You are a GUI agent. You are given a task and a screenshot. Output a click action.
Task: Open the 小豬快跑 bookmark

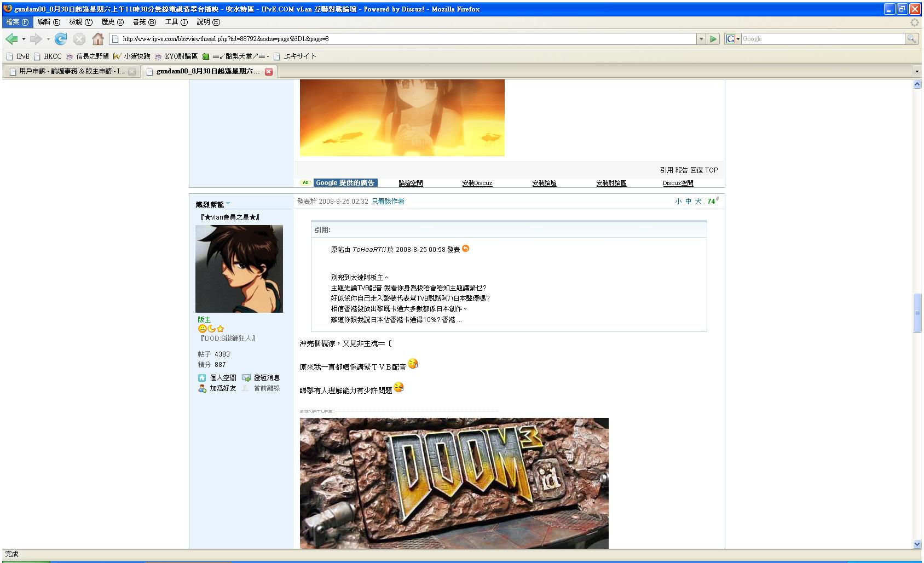pyautogui.click(x=132, y=56)
